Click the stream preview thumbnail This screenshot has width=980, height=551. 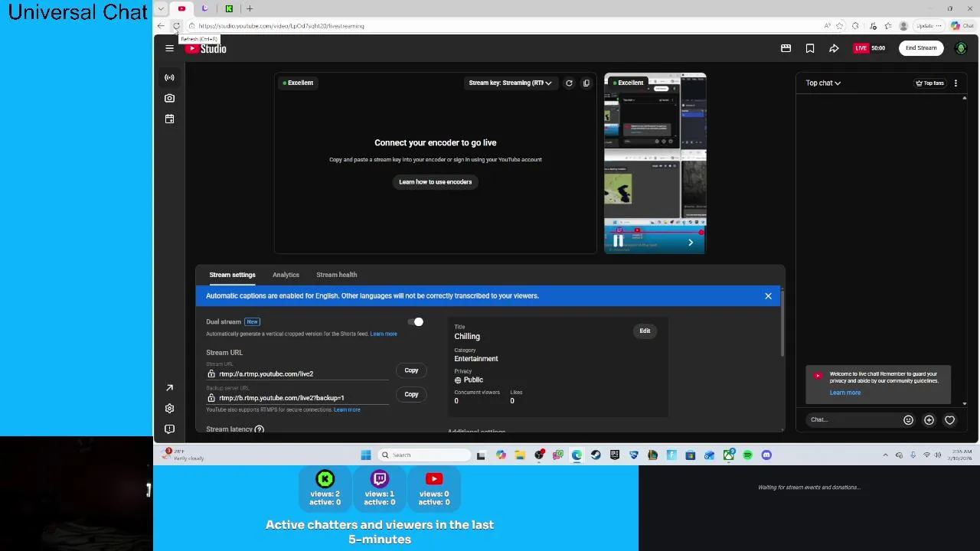[655, 164]
